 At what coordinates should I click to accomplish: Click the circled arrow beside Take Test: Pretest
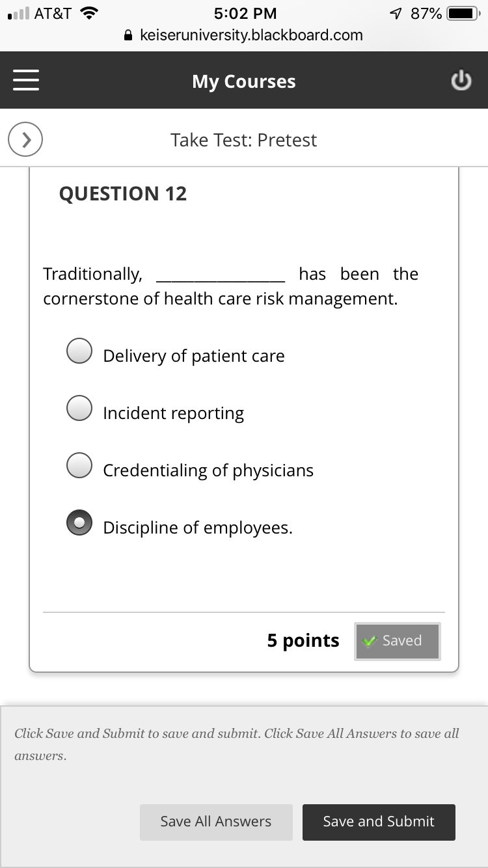point(25,139)
